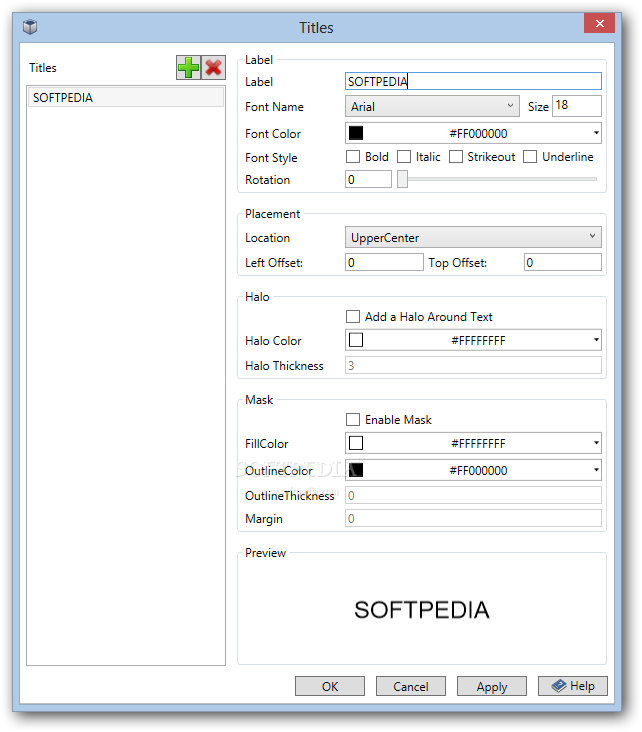642x732 pixels.
Task: Open the Font Name Arial dropdown
Action: click(432, 106)
